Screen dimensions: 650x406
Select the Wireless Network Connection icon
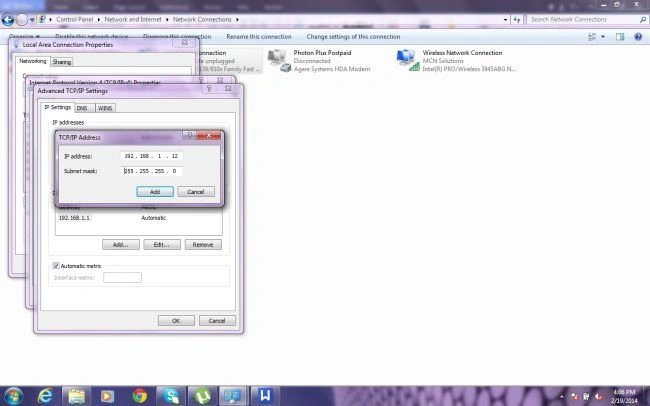pyautogui.click(x=408, y=61)
